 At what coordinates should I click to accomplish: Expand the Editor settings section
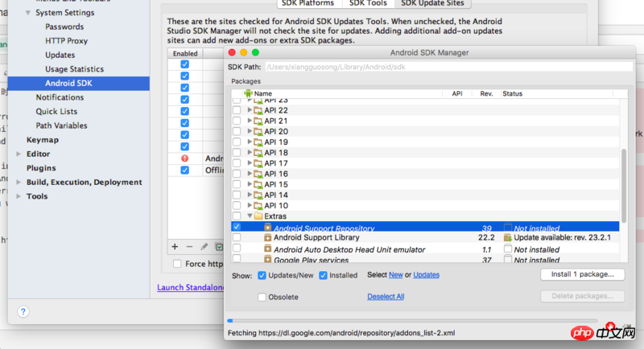(19, 154)
